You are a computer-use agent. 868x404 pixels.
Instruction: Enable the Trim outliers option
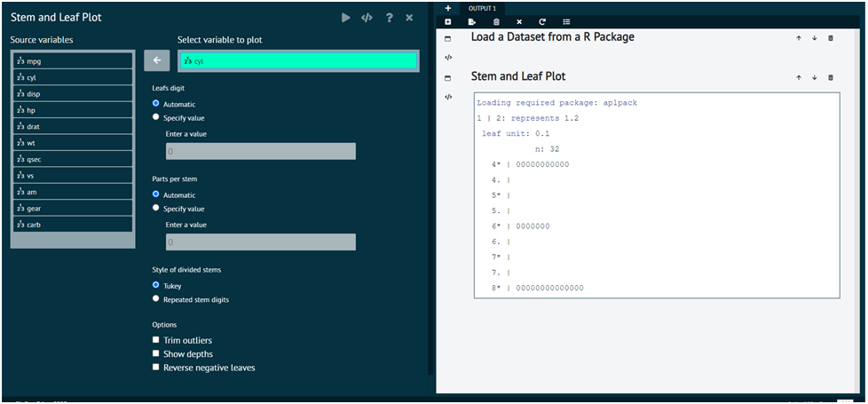pos(156,340)
